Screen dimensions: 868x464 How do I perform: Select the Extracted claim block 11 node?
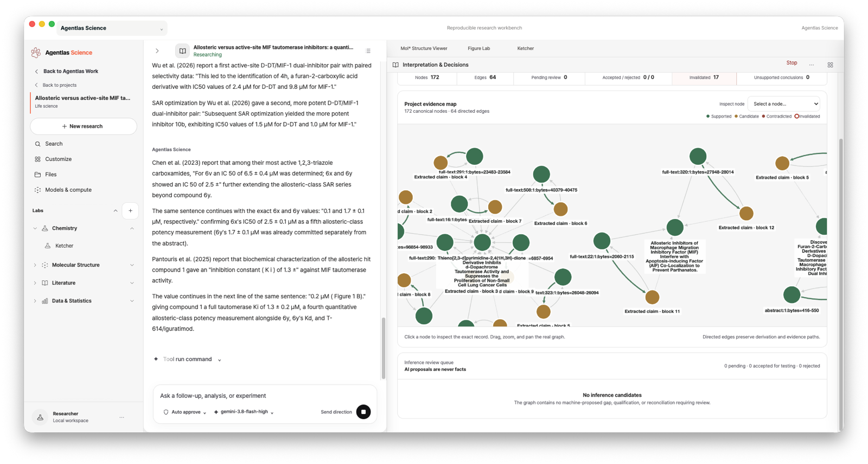click(652, 297)
